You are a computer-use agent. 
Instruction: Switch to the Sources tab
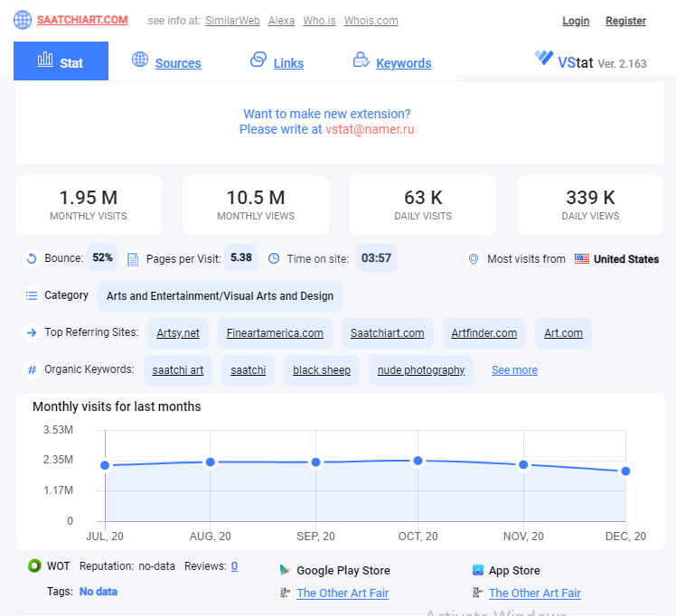178,63
